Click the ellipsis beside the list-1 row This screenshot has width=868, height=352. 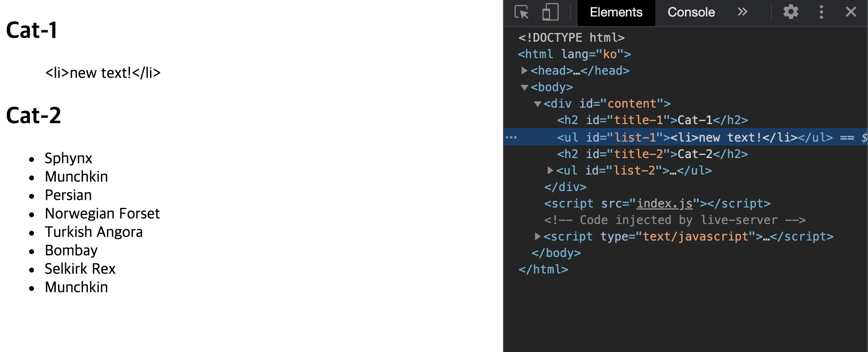click(511, 137)
